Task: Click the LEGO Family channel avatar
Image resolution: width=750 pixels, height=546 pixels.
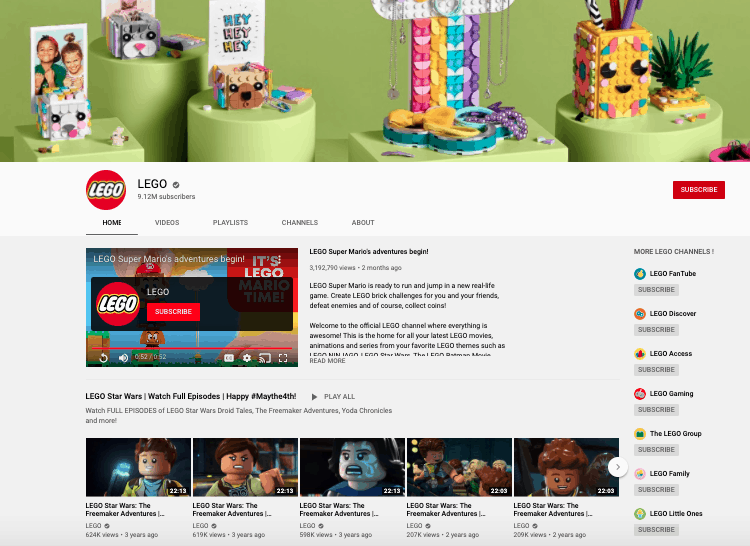Action: pyautogui.click(x=640, y=474)
